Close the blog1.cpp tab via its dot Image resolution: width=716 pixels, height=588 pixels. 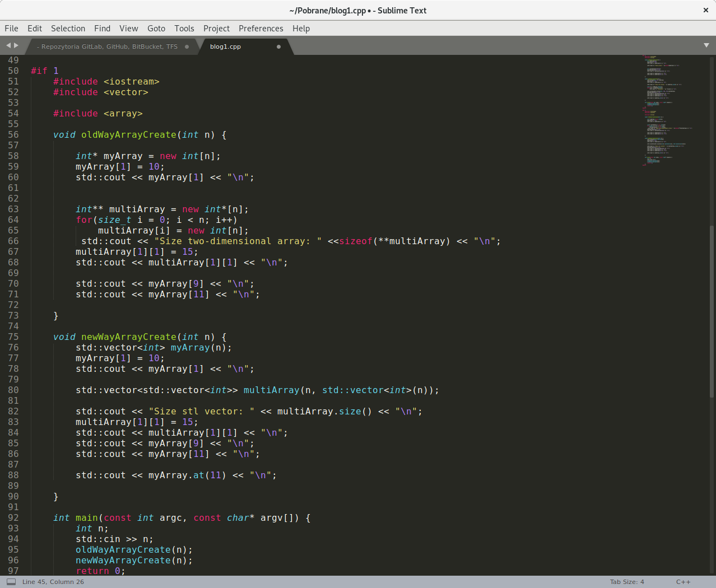278,46
